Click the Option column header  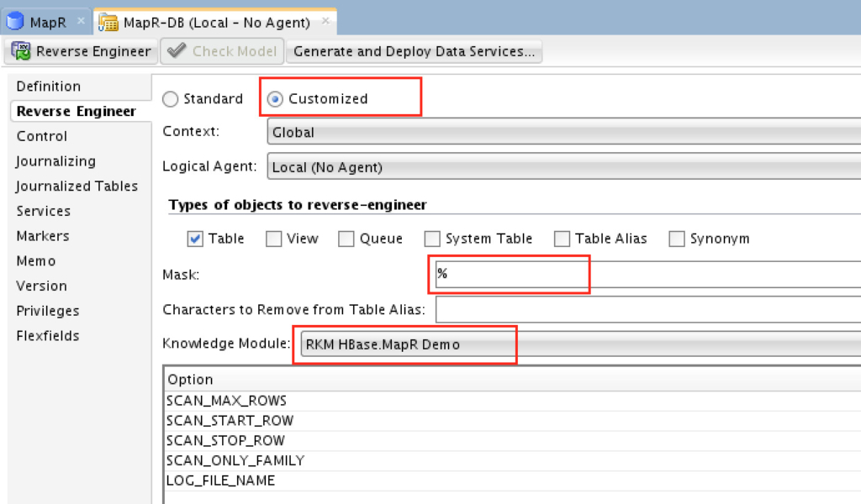(x=513, y=380)
